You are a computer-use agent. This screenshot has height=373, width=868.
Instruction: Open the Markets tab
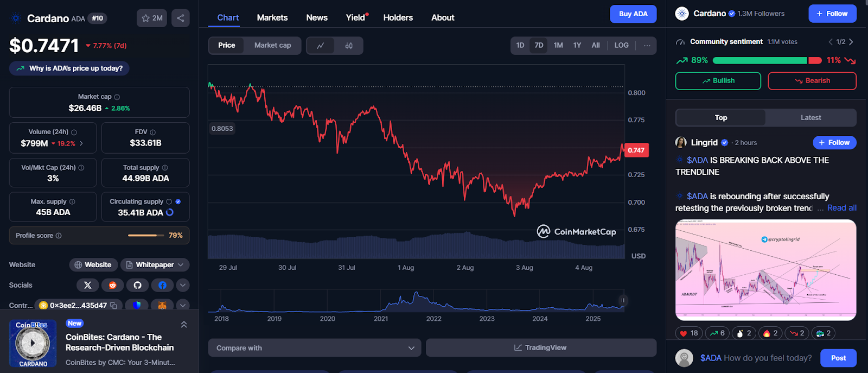(x=272, y=18)
